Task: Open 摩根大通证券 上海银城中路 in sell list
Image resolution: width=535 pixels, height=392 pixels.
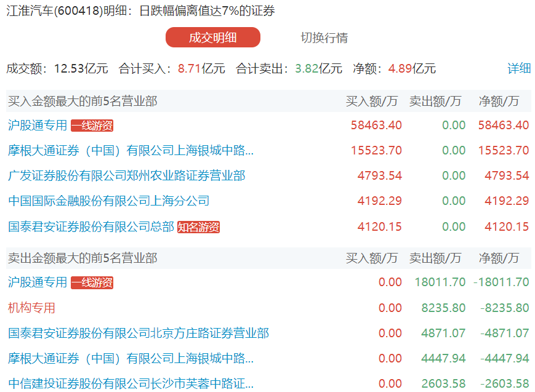Action: tap(131, 359)
